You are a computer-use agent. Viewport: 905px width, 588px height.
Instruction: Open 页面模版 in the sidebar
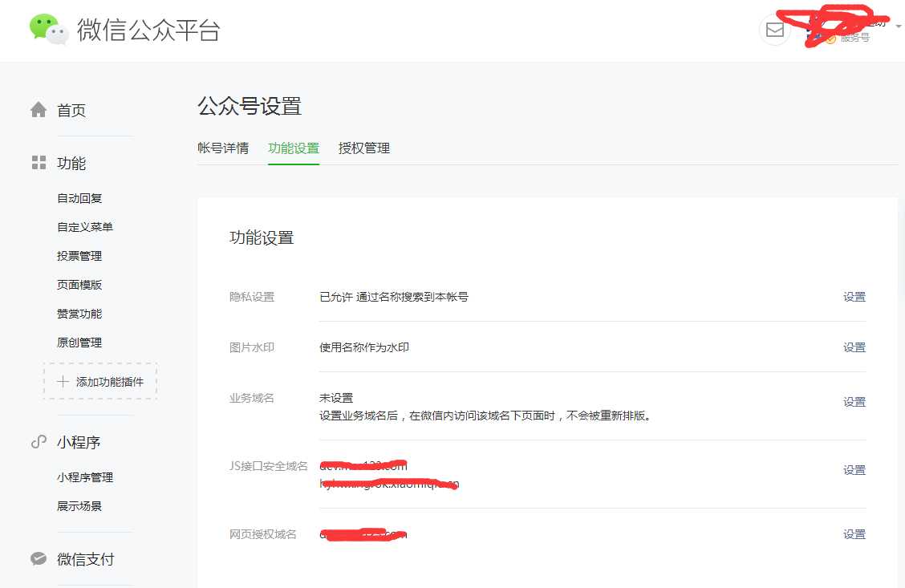pos(79,285)
